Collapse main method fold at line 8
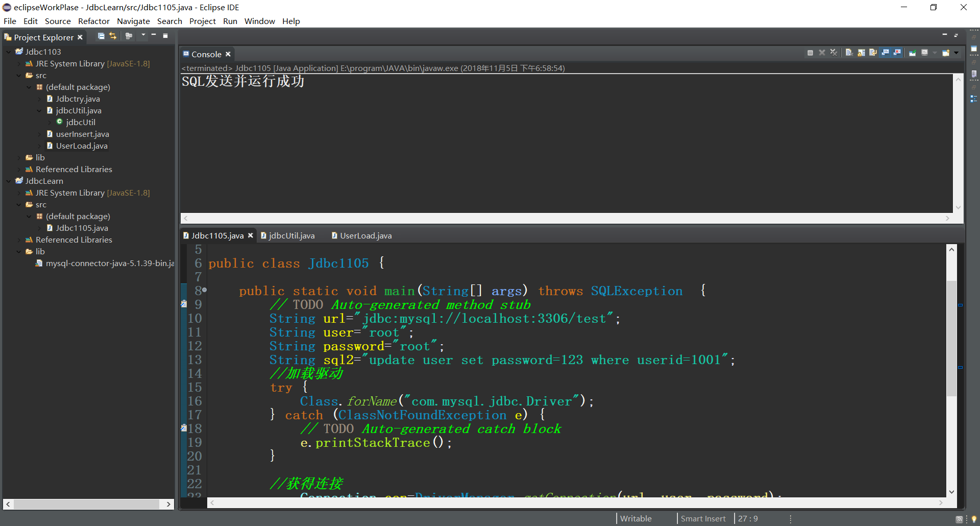This screenshot has height=526, width=980. pos(205,290)
